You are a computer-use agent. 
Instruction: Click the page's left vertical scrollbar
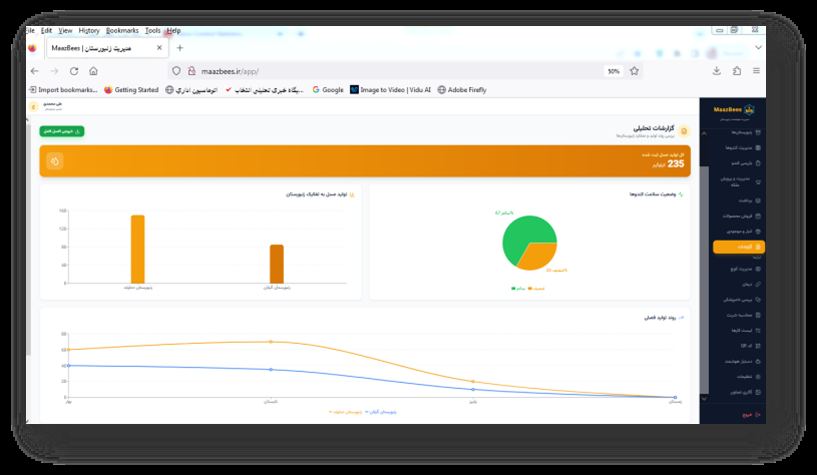[28, 240]
